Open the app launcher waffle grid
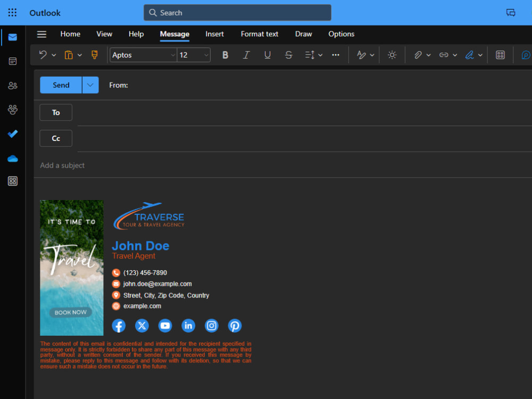This screenshot has height=399, width=532. (13, 13)
